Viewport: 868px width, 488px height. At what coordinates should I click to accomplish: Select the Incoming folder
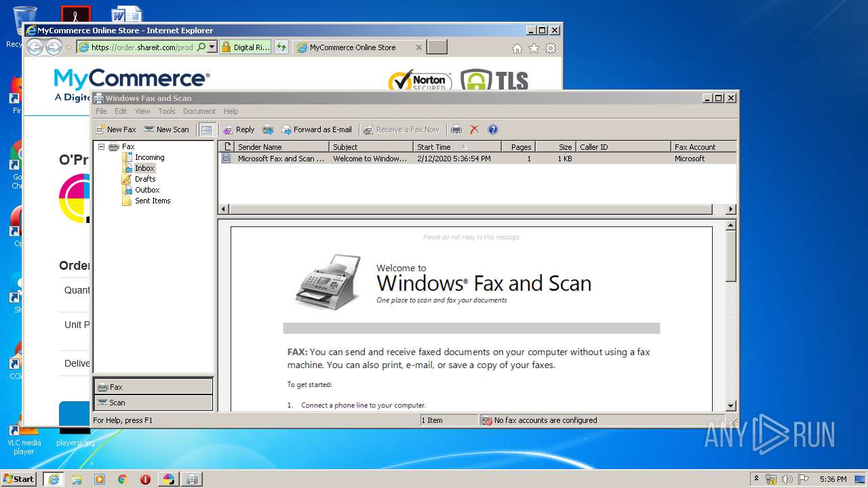(x=149, y=157)
